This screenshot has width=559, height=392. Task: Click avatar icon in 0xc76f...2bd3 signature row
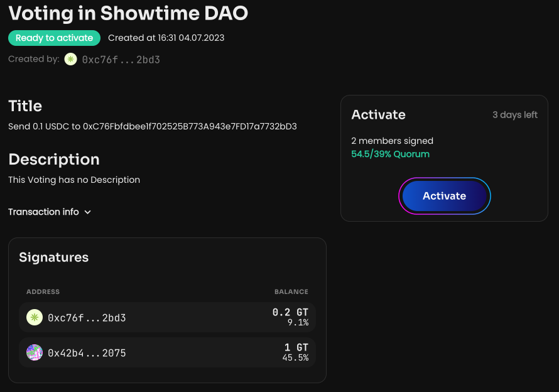(x=35, y=317)
